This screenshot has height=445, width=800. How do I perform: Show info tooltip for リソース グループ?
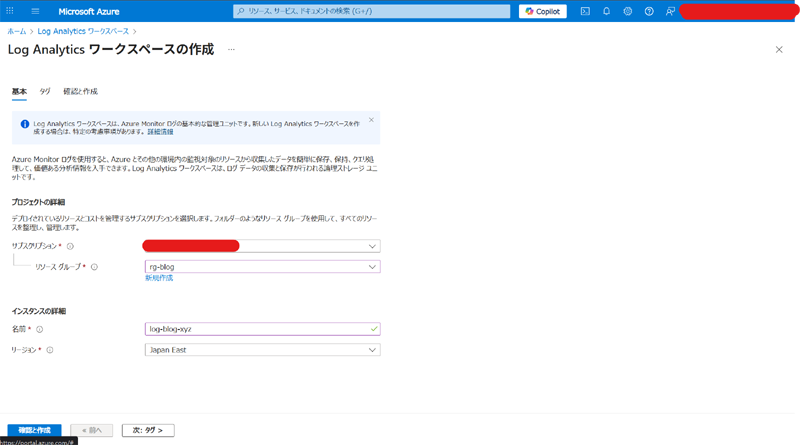94,267
